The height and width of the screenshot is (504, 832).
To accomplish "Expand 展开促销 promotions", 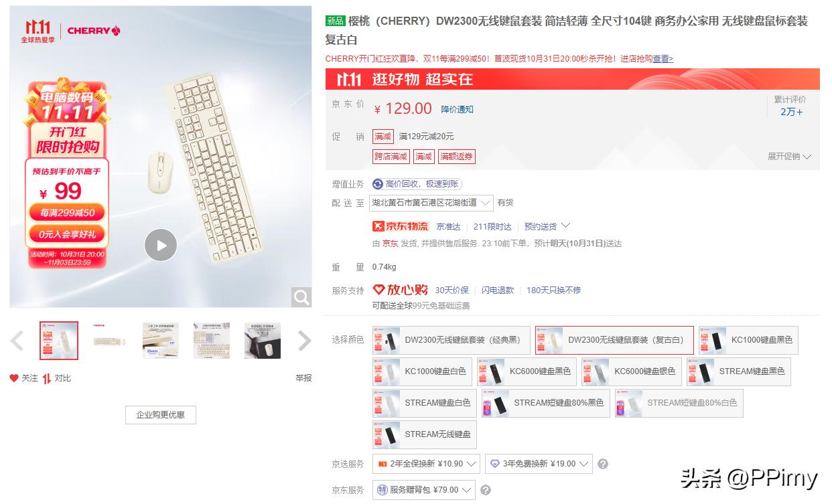I will tap(789, 157).
